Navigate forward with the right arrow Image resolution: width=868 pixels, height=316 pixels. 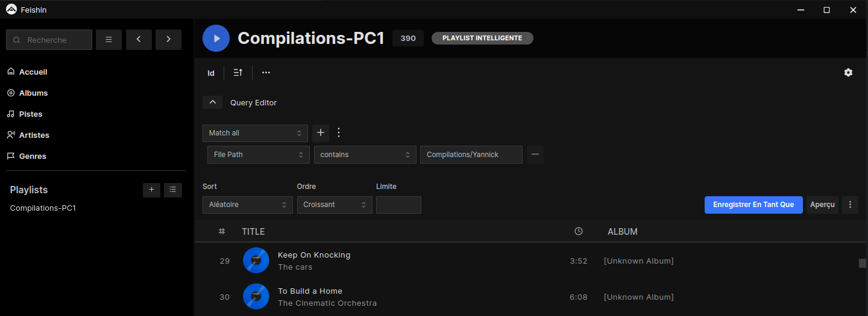(168, 40)
